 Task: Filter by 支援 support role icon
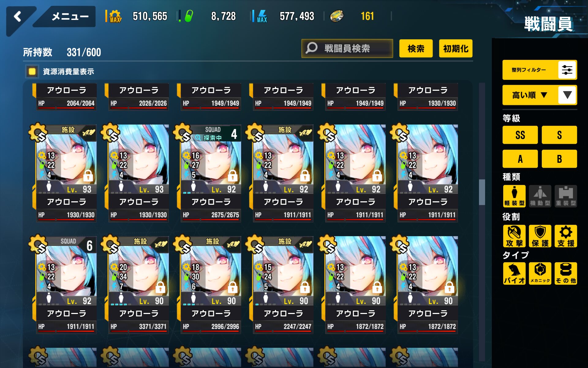(566, 236)
